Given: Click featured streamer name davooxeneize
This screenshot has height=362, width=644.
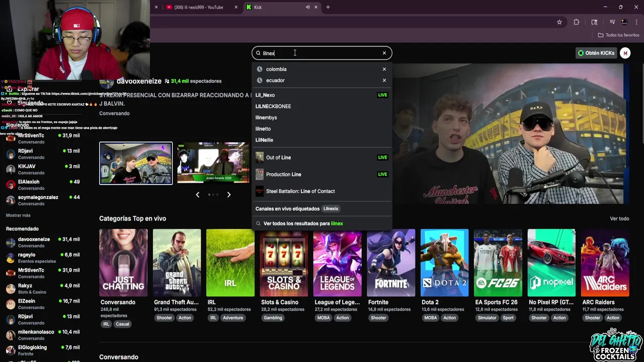Looking at the screenshot, I should click(x=139, y=81).
